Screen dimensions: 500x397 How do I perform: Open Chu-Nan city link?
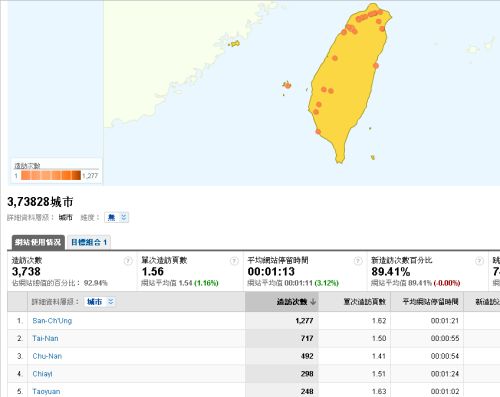click(x=47, y=356)
